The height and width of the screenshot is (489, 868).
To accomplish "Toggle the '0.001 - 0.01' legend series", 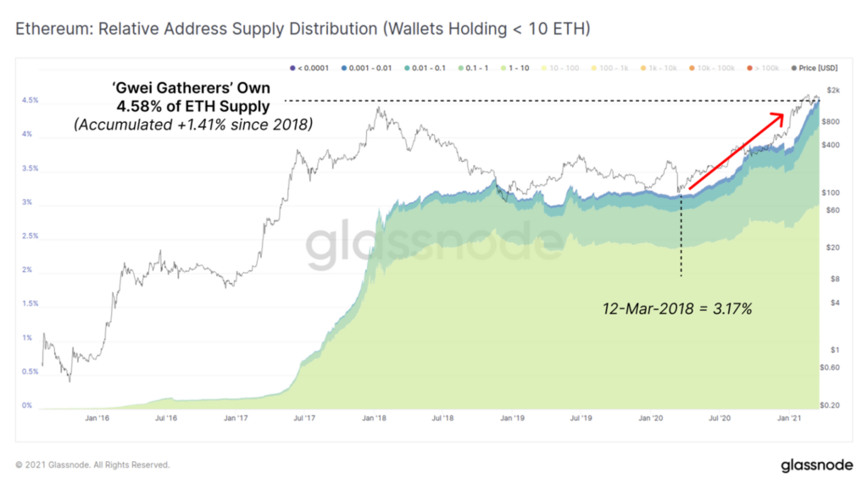I will point(366,68).
